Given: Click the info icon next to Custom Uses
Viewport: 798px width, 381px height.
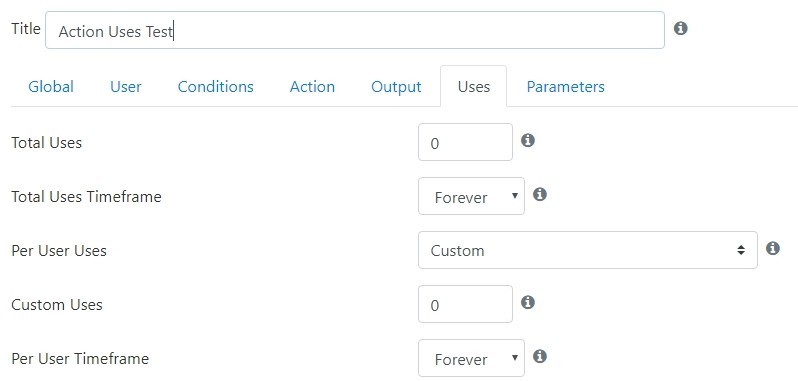Looking at the screenshot, I should (x=528, y=303).
